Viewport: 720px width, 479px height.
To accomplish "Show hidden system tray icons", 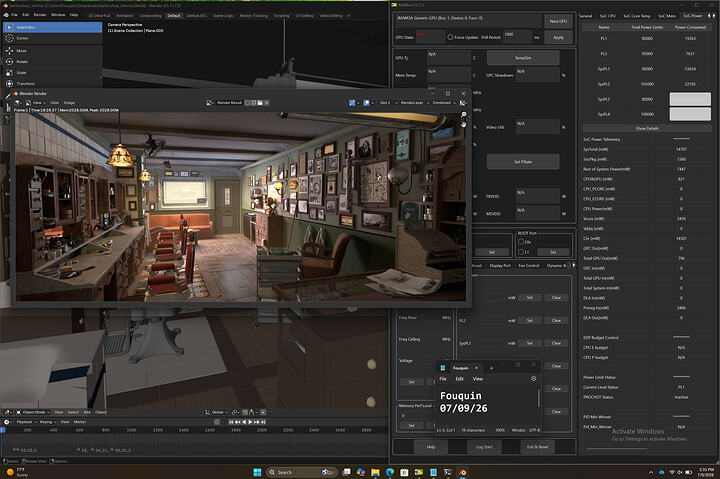I will coord(651,472).
